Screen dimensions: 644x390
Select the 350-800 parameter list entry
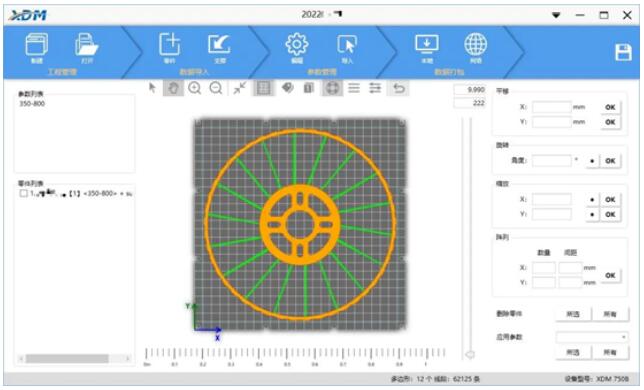(x=32, y=104)
